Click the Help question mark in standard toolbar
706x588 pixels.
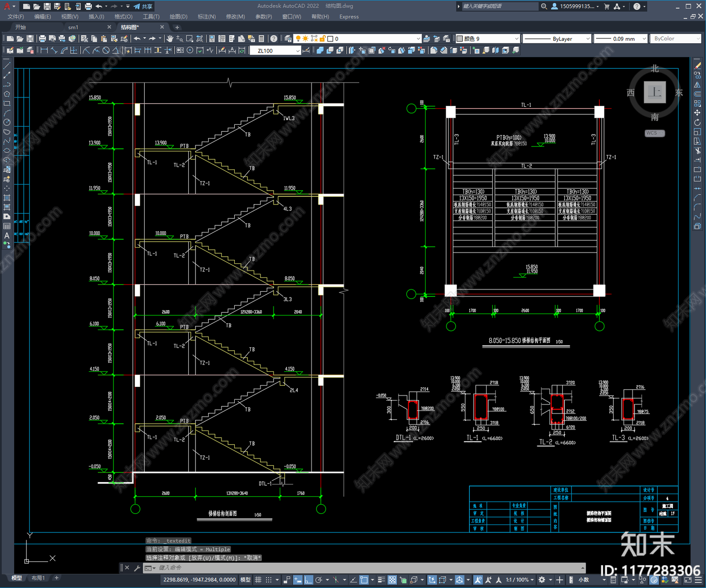point(274,39)
